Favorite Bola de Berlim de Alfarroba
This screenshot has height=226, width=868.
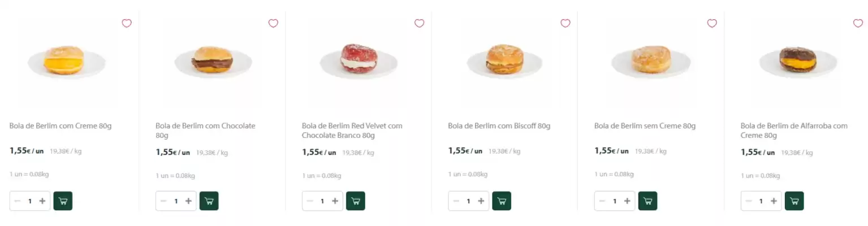pyautogui.click(x=858, y=23)
